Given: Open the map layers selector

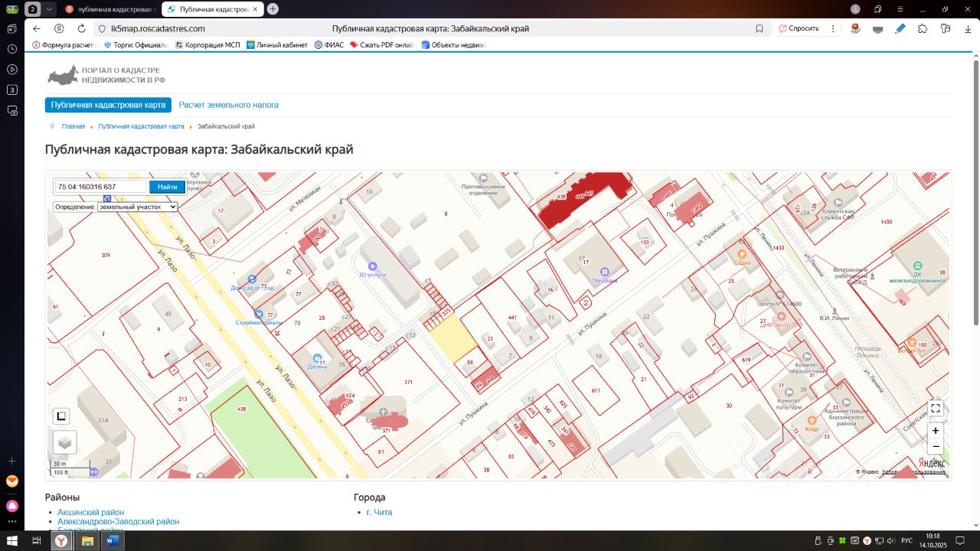Looking at the screenshot, I should 64,442.
